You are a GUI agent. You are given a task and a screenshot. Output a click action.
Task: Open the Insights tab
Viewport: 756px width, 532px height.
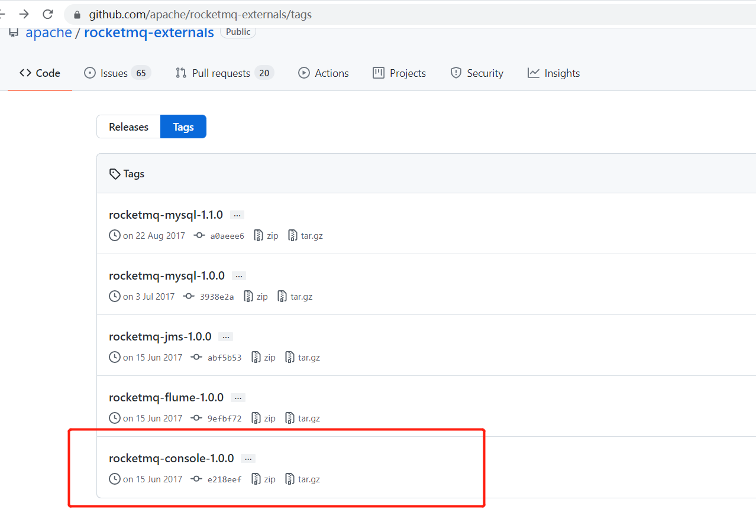tap(554, 73)
